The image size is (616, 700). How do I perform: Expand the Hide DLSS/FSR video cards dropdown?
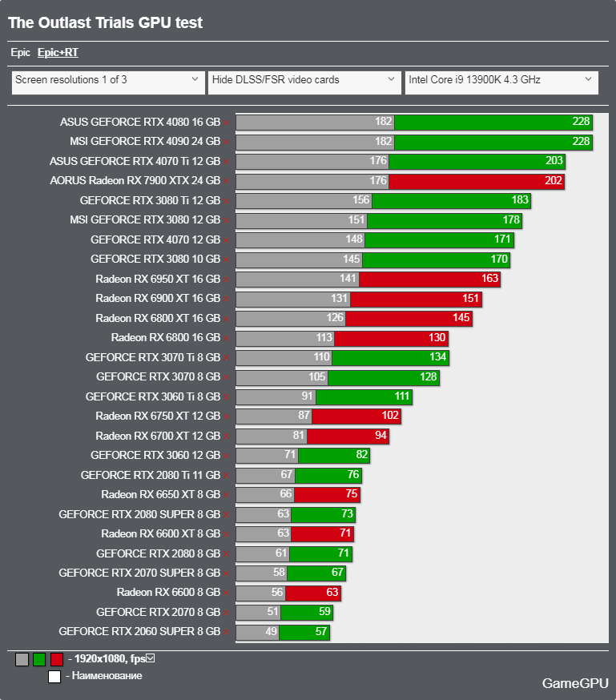point(304,82)
